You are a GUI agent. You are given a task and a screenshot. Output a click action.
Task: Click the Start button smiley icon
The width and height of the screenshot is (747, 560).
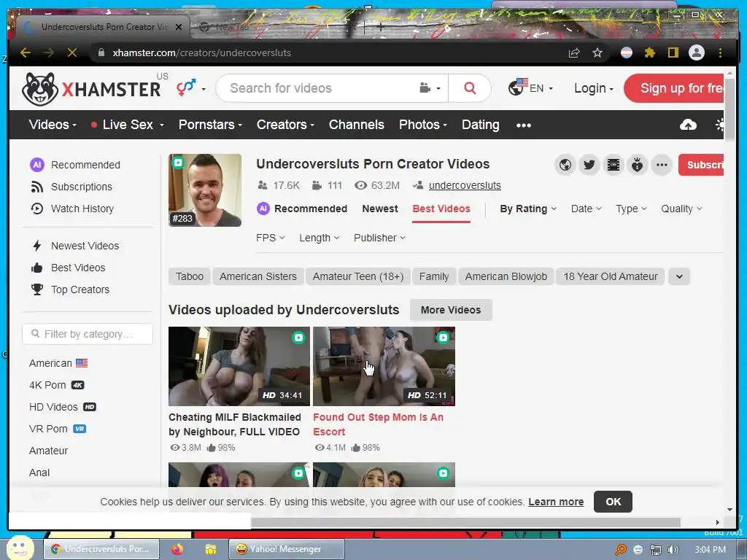click(19, 548)
